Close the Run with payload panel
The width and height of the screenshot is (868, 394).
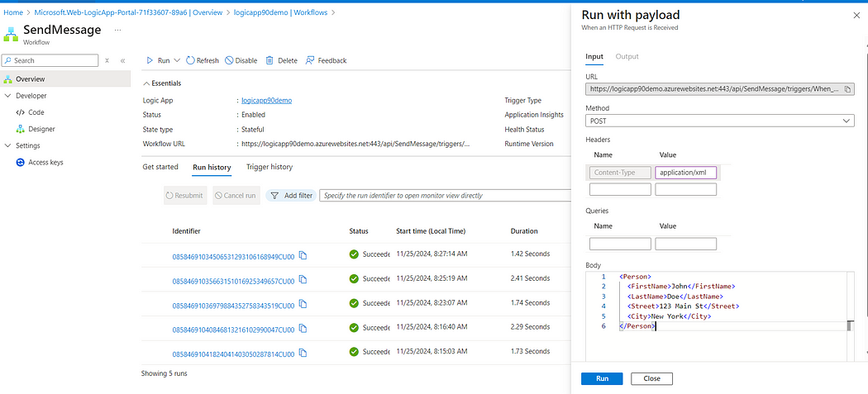(x=856, y=16)
